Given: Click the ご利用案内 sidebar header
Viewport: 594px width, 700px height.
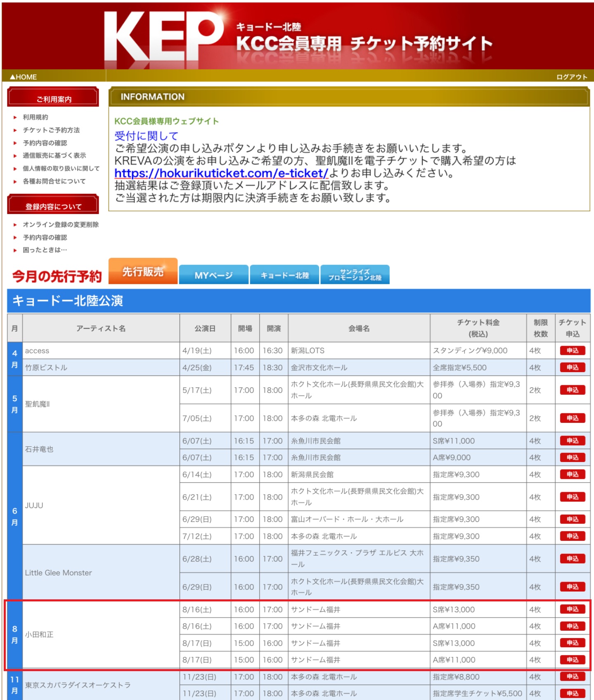Looking at the screenshot, I should point(53,98).
